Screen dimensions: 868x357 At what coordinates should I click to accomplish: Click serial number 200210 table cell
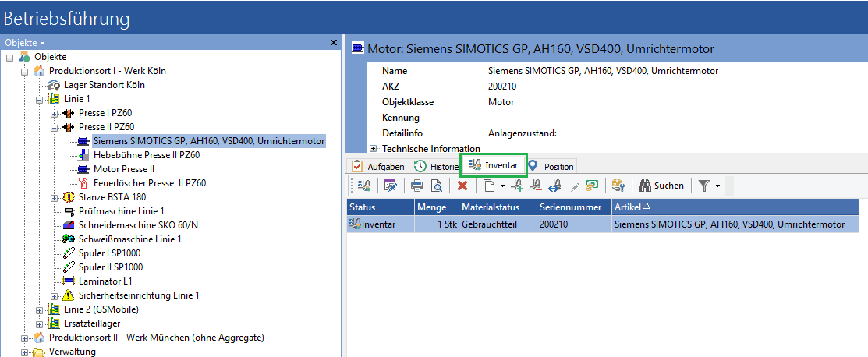(x=574, y=224)
